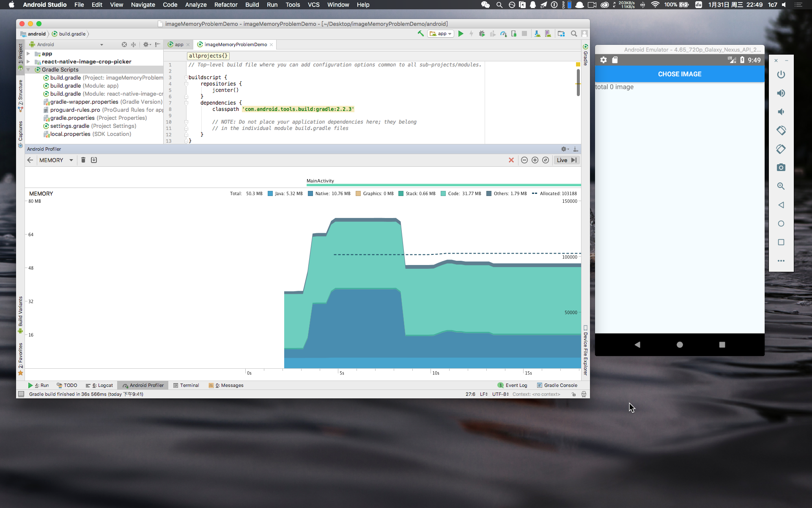Image resolution: width=812 pixels, height=508 pixels.
Task: Click the Make Project hammer icon
Action: pos(421,33)
